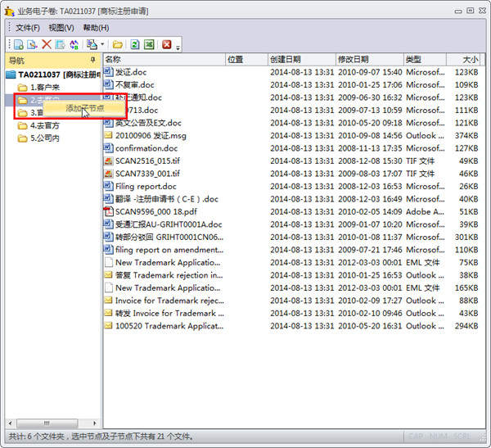Click the new document toolbar icon

[x=18, y=44]
